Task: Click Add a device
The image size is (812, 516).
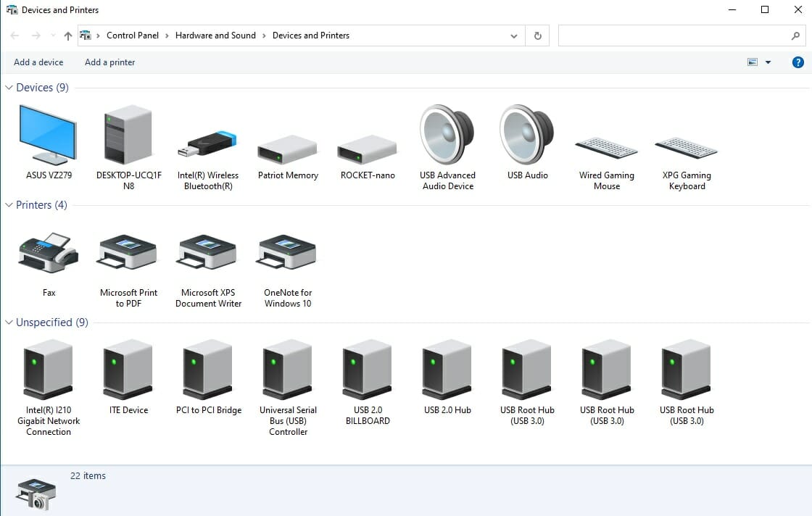Action: [x=38, y=62]
